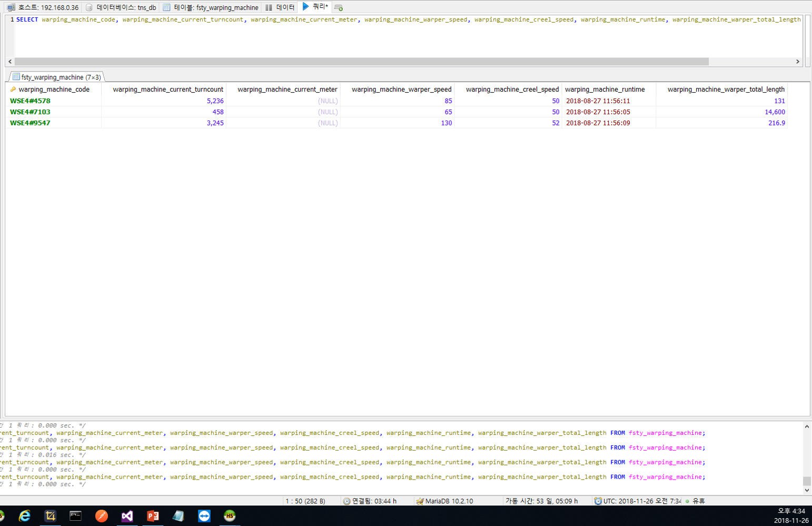
Task: Open the 데이터베이스: tns_db tab
Action: tap(121, 7)
